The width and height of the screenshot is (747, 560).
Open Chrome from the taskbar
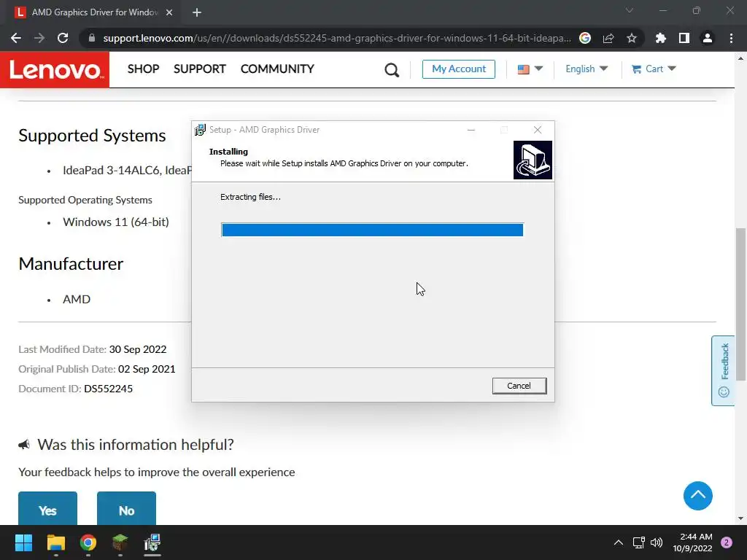[x=88, y=542]
